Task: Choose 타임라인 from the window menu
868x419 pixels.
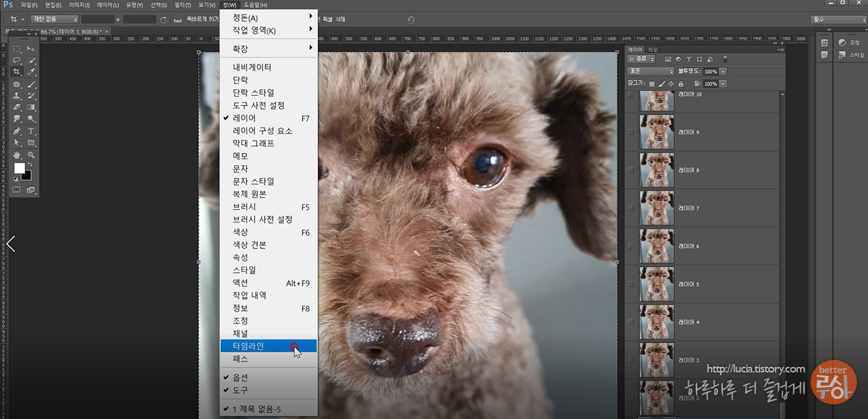Action: [269, 345]
